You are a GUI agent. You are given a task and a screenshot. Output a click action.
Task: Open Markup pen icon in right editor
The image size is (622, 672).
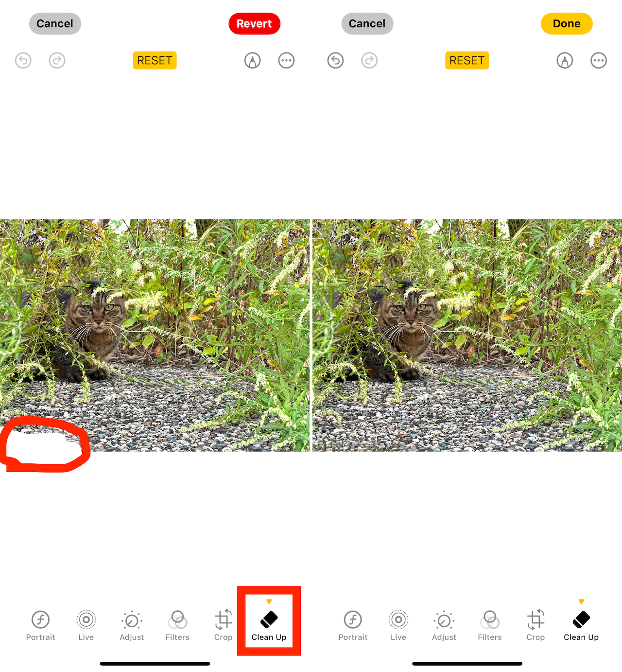(x=565, y=60)
